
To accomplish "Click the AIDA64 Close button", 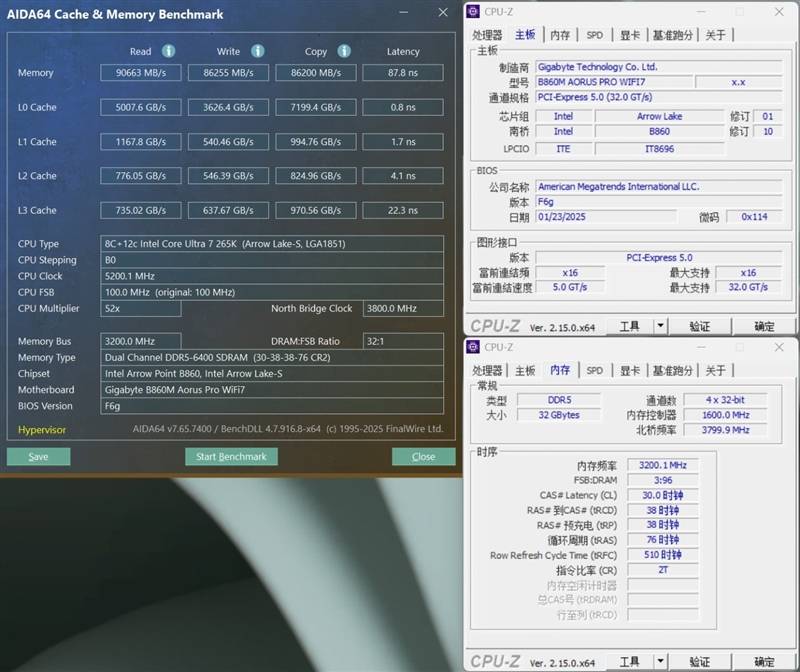I will [x=423, y=457].
